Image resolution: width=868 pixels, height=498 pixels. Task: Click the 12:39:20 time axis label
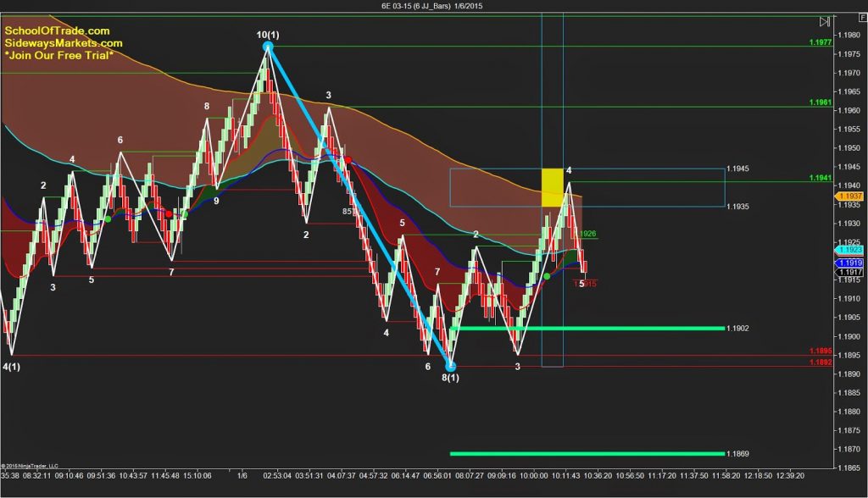click(x=790, y=476)
